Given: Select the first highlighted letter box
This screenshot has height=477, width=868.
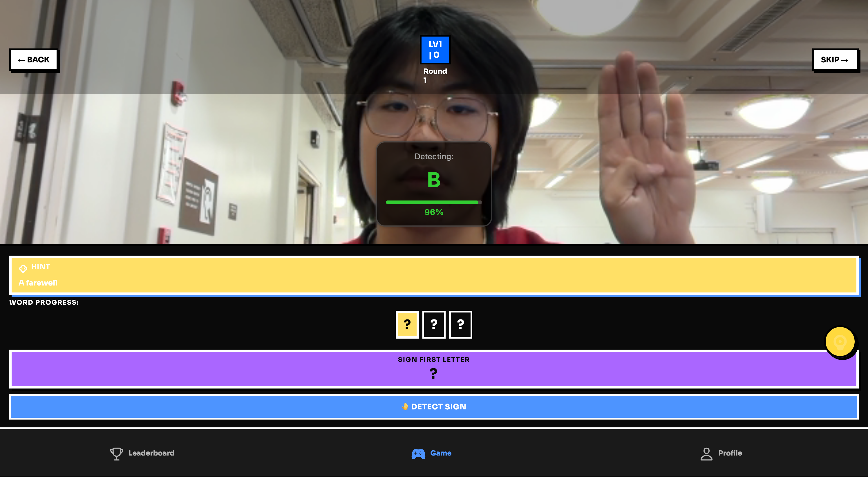Looking at the screenshot, I should [407, 324].
